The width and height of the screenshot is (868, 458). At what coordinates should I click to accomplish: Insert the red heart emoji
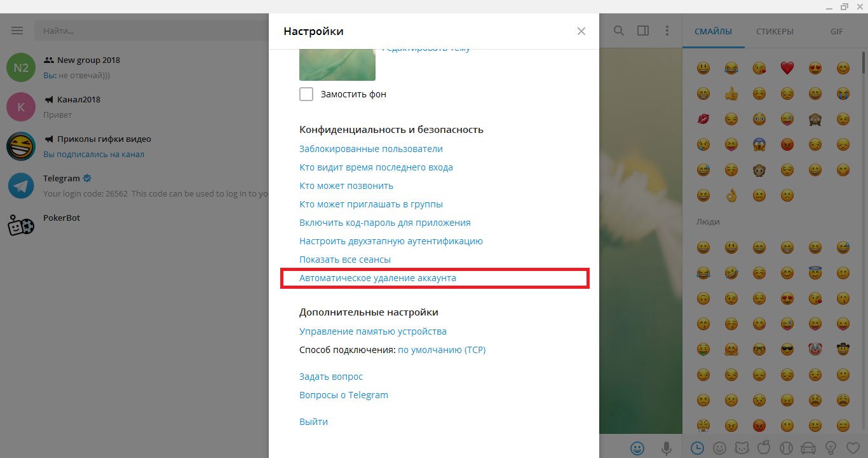(787, 67)
